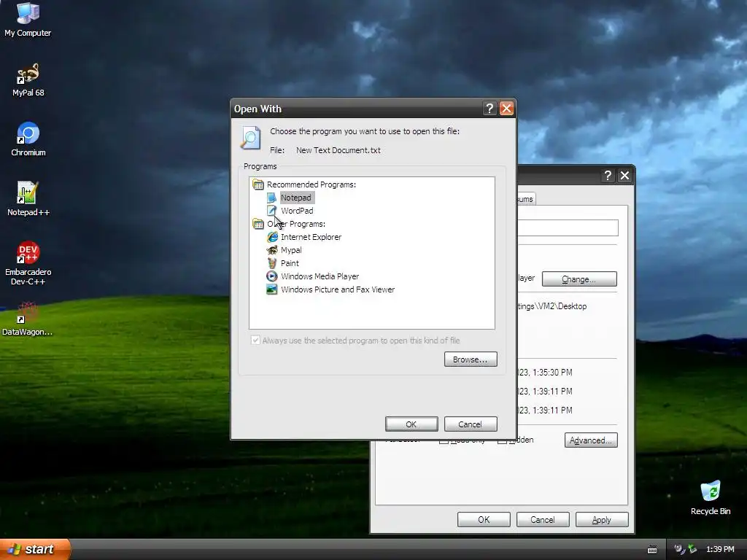This screenshot has width=747, height=560.
Task: Choose Paint from Other Programs
Action: click(x=290, y=262)
